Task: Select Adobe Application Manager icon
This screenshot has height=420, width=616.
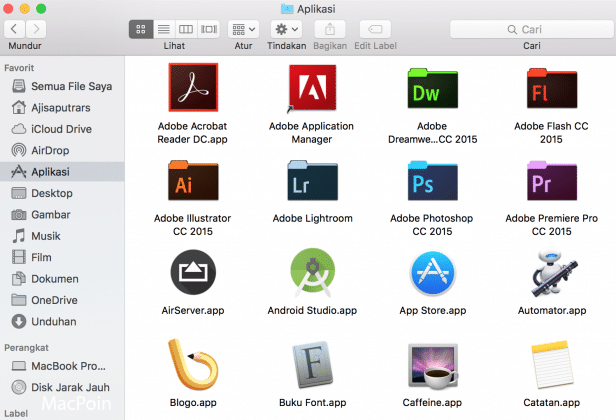Action: pos(312,88)
